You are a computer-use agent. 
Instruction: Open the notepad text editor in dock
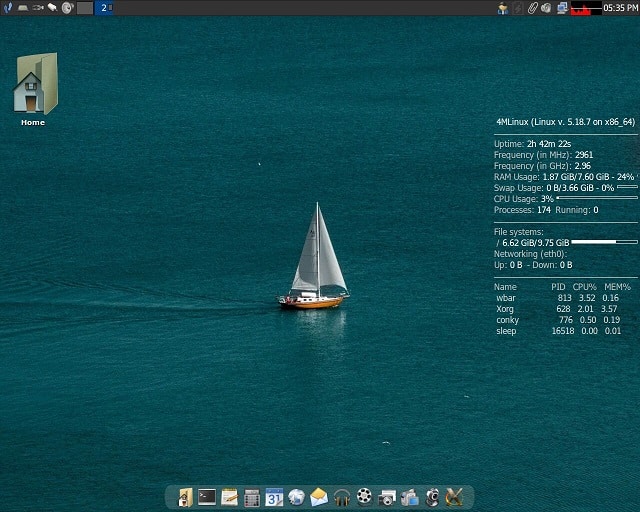pos(230,497)
